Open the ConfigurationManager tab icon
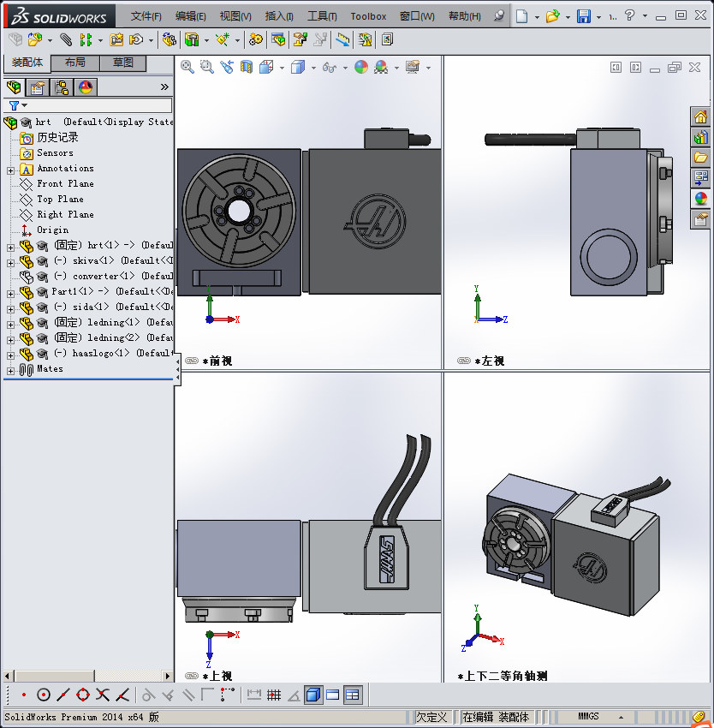This screenshot has height=728, width=714. tap(62, 87)
